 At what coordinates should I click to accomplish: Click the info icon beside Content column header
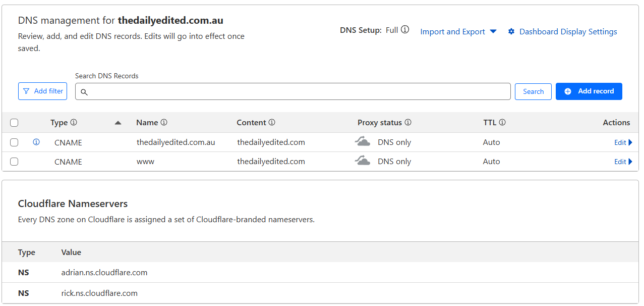[272, 123]
